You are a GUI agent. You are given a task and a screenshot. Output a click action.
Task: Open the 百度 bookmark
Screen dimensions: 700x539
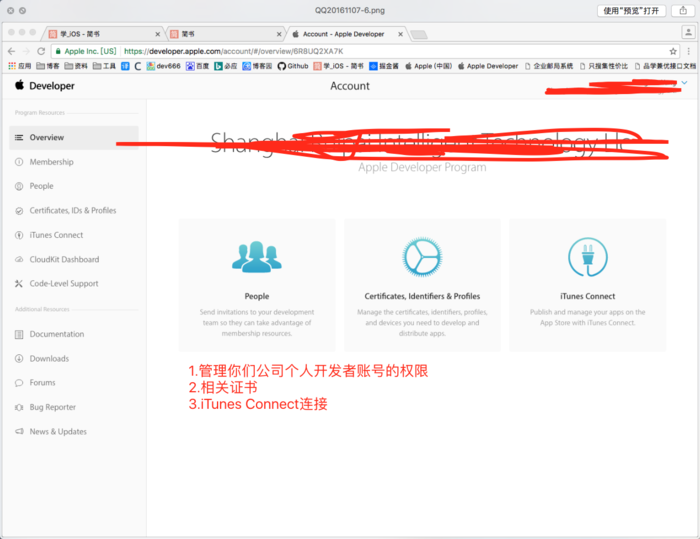click(197, 66)
